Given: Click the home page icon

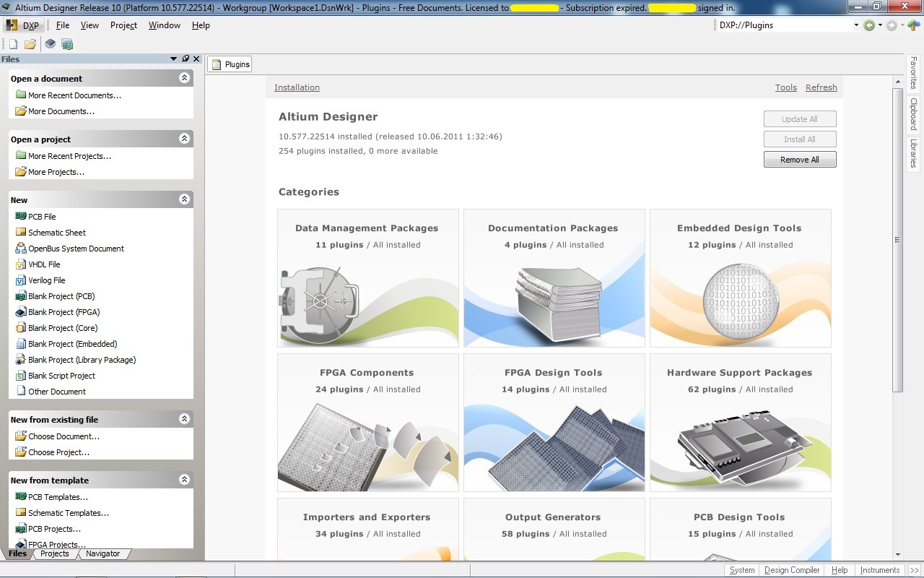Looking at the screenshot, I should coord(913,25).
